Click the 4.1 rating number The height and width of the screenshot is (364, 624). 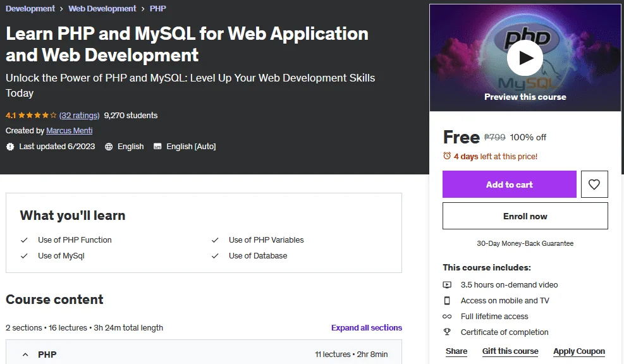pyautogui.click(x=11, y=116)
